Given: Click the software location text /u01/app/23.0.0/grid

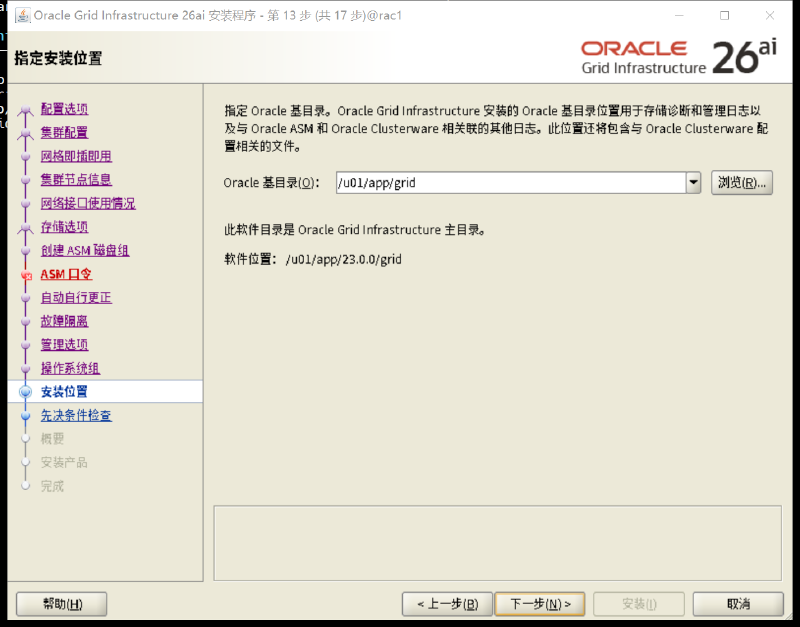Looking at the screenshot, I should [344, 259].
